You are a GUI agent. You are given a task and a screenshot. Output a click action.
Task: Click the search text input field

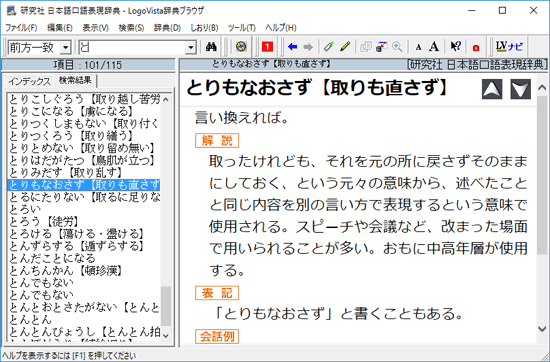[x=132, y=47]
